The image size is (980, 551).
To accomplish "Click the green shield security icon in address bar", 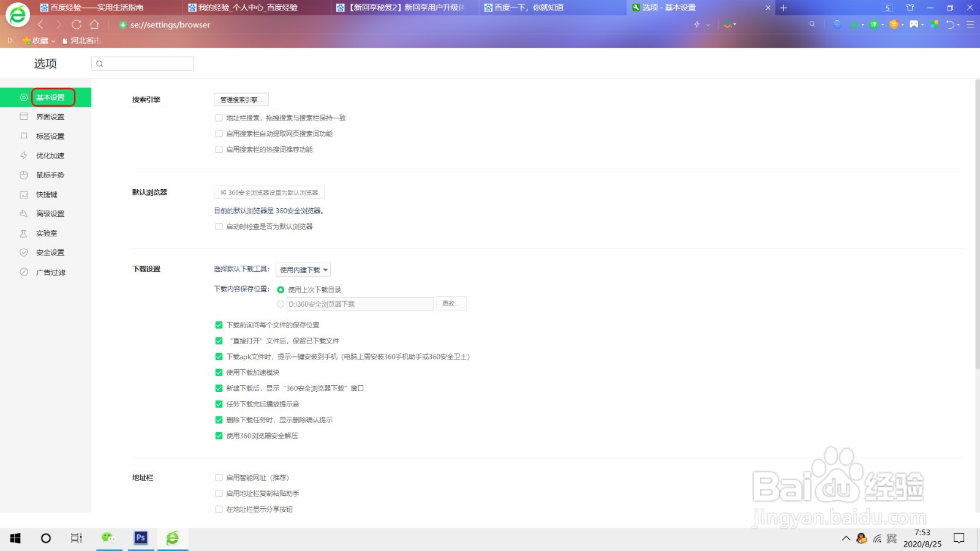I will tap(123, 25).
